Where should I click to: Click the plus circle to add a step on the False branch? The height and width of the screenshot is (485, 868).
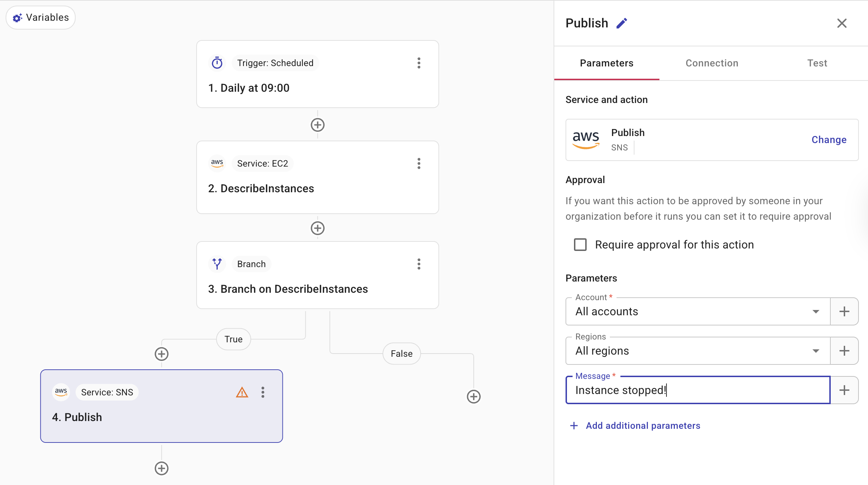(473, 396)
